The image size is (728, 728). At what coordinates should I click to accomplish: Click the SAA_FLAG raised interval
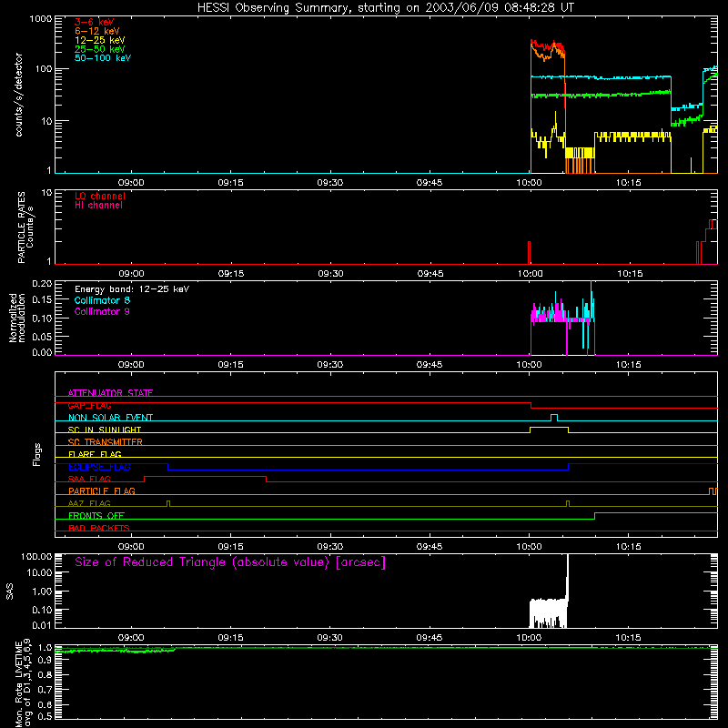pos(206,477)
